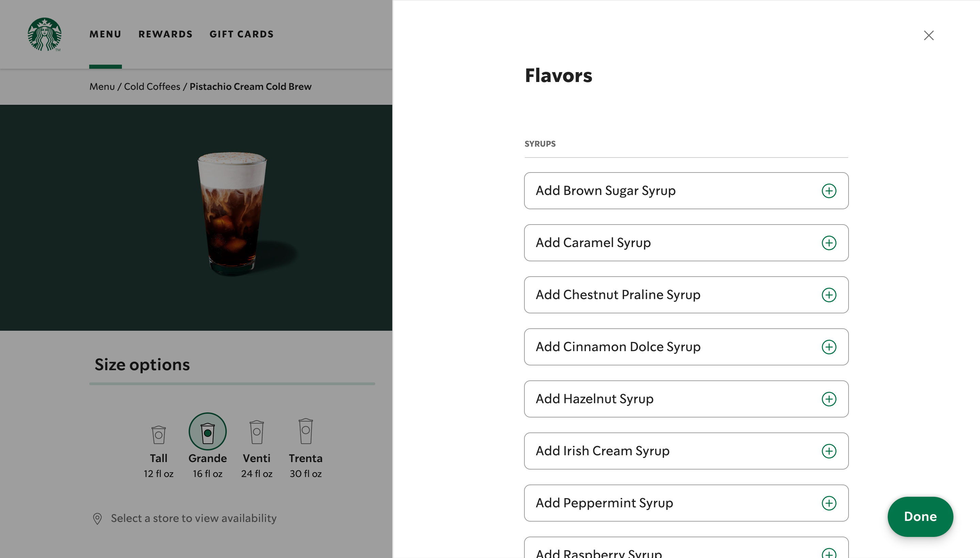Click plus icon for Caramel Syrup

point(828,243)
